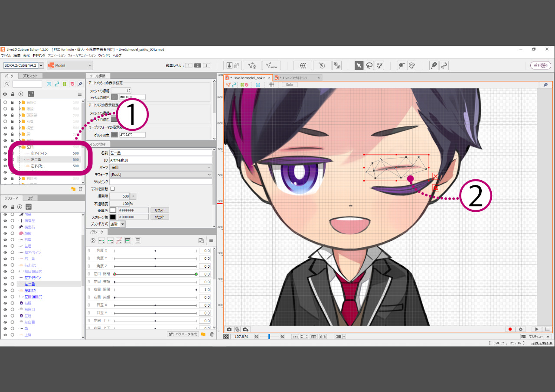Open the ウィンドウ menu

[104, 55]
